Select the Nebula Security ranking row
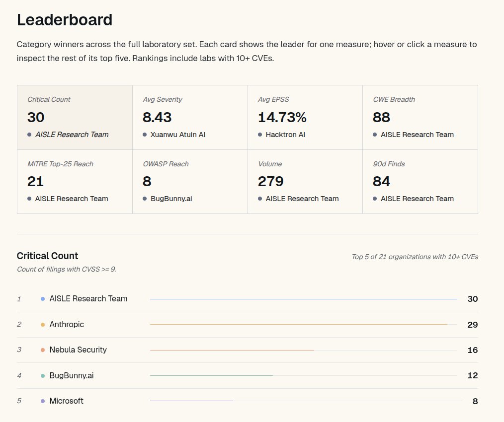The width and height of the screenshot is (504, 422). [248, 350]
